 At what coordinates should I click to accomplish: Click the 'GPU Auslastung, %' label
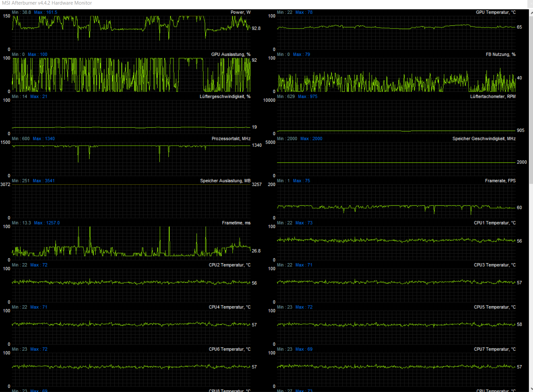point(231,54)
